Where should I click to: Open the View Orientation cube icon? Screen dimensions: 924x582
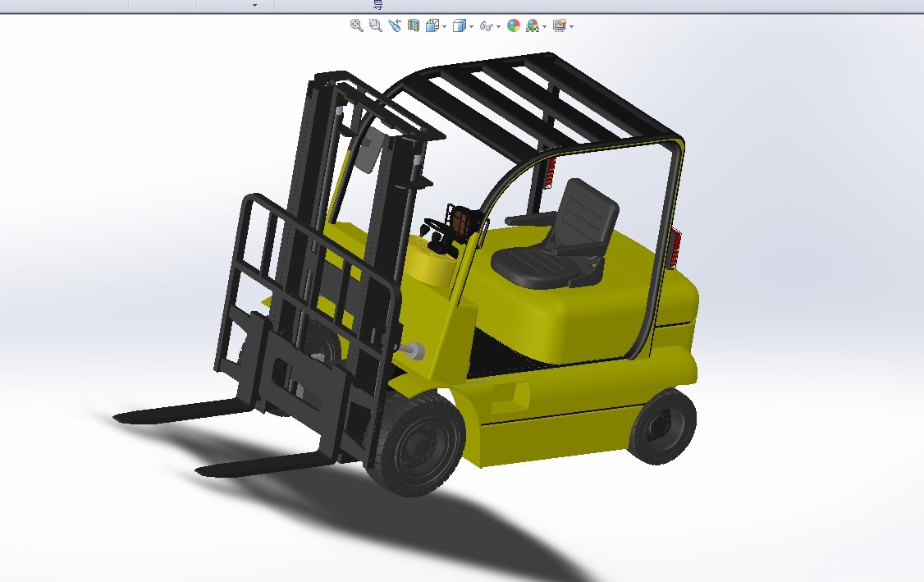pyautogui.click(x=432, y=25)
